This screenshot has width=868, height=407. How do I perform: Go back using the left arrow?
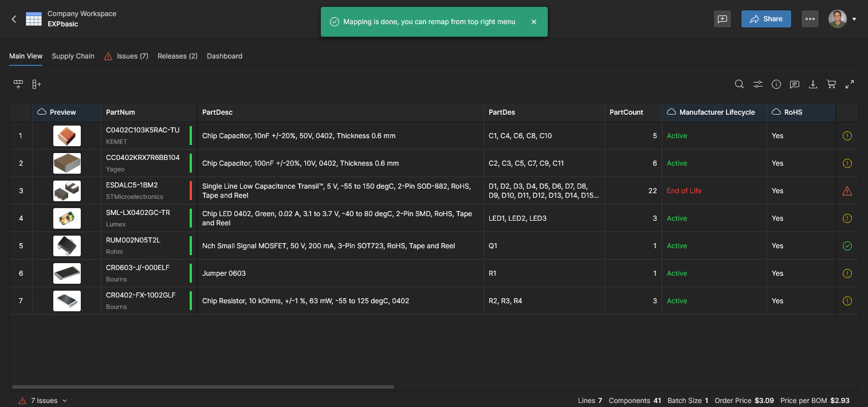tap(14, 19)
